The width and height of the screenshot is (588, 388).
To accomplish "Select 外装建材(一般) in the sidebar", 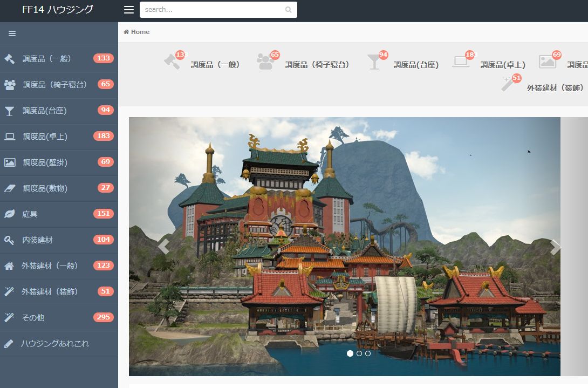I will 59,266.
